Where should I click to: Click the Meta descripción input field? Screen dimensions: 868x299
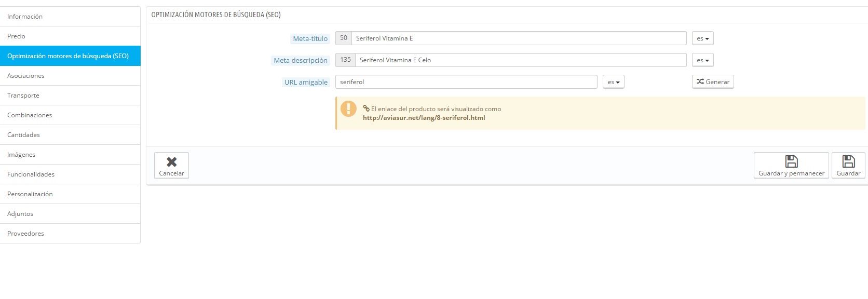coord(521,60)
